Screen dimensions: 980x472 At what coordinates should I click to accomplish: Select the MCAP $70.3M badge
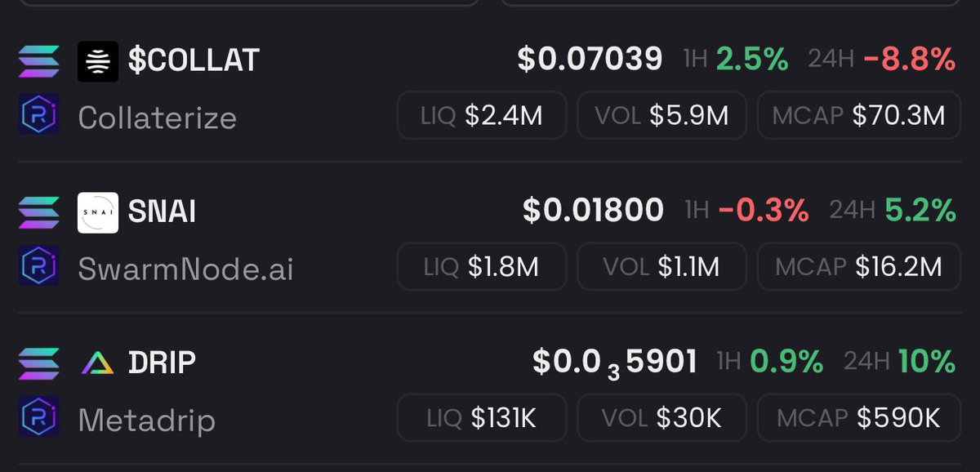[x=860, y=115]
